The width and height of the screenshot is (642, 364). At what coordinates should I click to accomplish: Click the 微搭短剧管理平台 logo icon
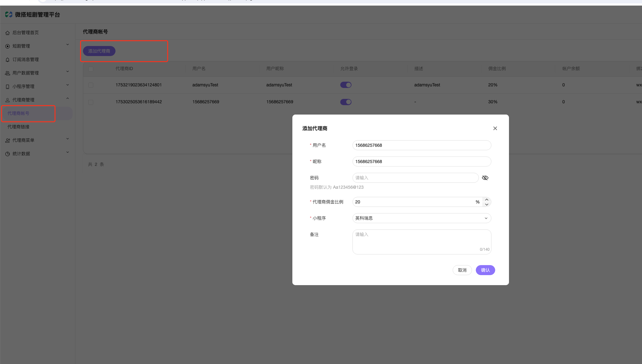coord(9,14)
